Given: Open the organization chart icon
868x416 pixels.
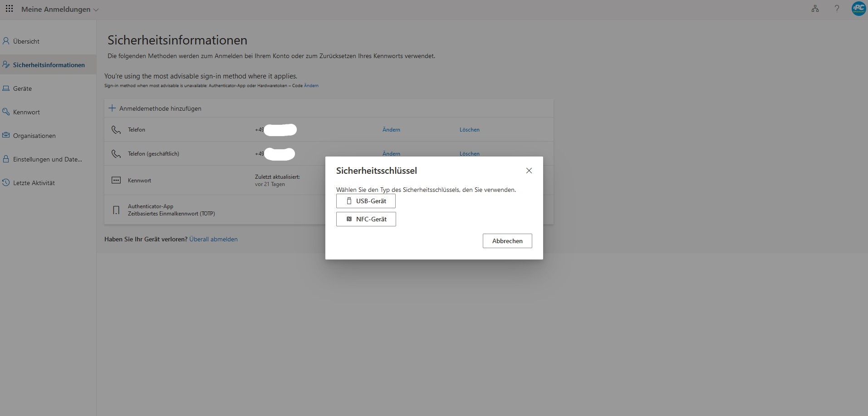Looking at the screenshot, I should click(x=815, y=9).
